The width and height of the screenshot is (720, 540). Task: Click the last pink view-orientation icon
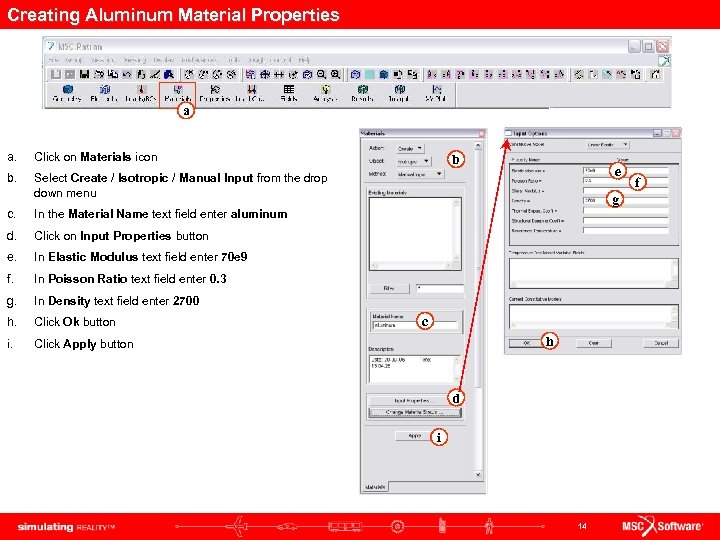pyautogui.click(x=559, y=74)
